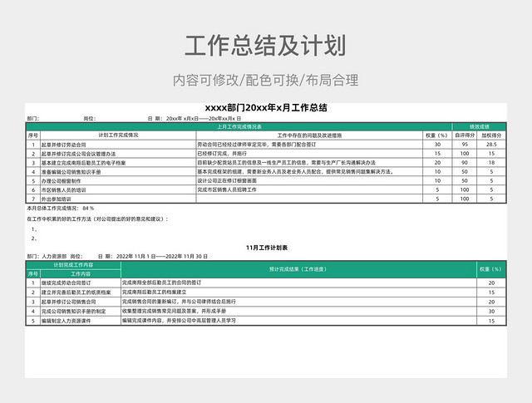This screenshot has height=403, width=532.
Task: Select the weight '30' in the plan table
Action: pyautogui.click(x=491, y=312)
